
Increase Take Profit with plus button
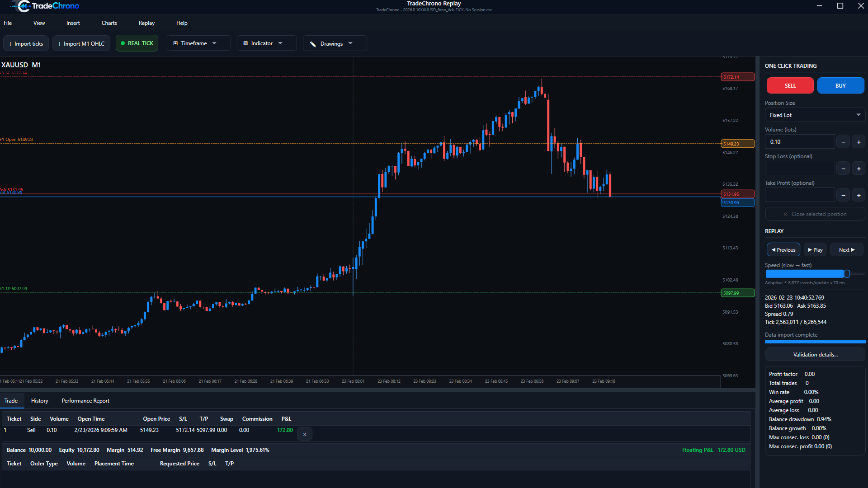[859, 195]
